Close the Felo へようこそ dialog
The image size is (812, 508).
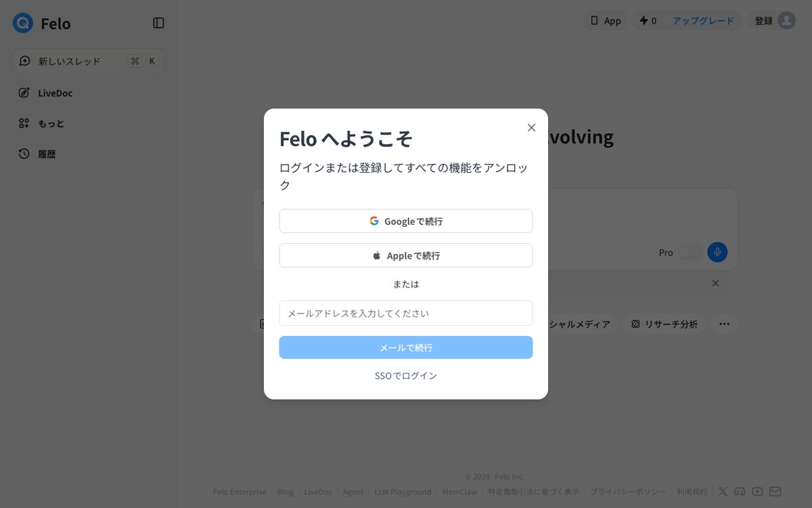(x=531, y=127)
